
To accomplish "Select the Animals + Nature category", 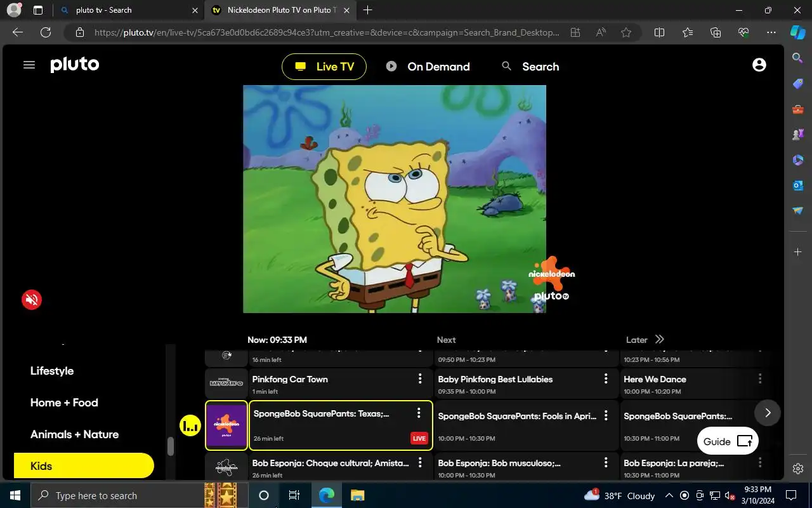I will click(x=75, y=434).
